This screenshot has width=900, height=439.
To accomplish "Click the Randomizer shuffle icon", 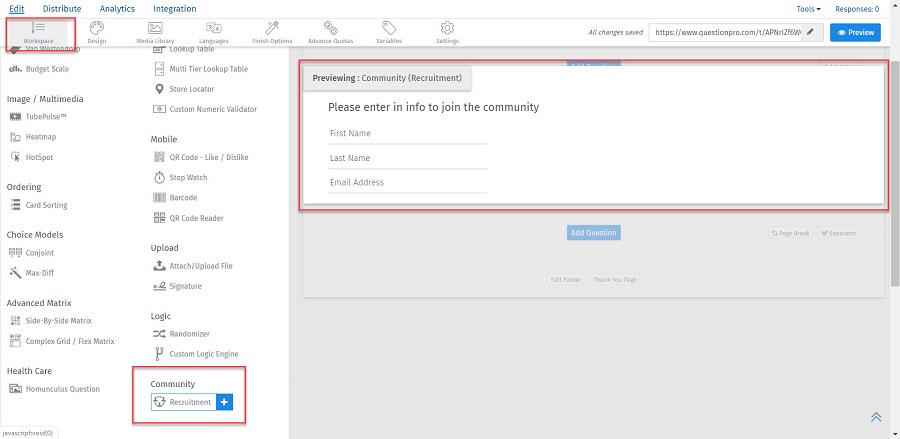I will (160, 334).
